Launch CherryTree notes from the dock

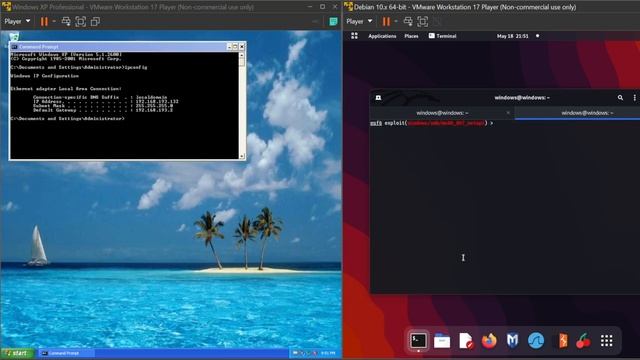click(x=583, y=341)
